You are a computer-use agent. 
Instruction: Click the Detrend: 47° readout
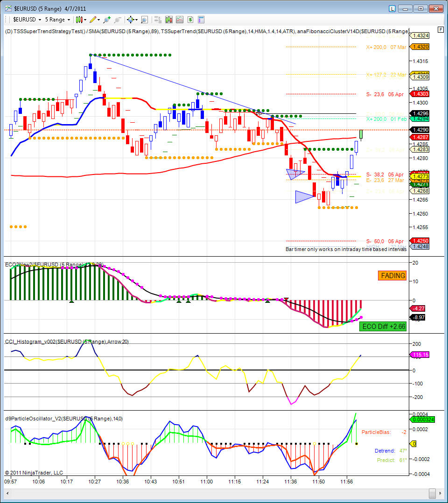point(391,451)
